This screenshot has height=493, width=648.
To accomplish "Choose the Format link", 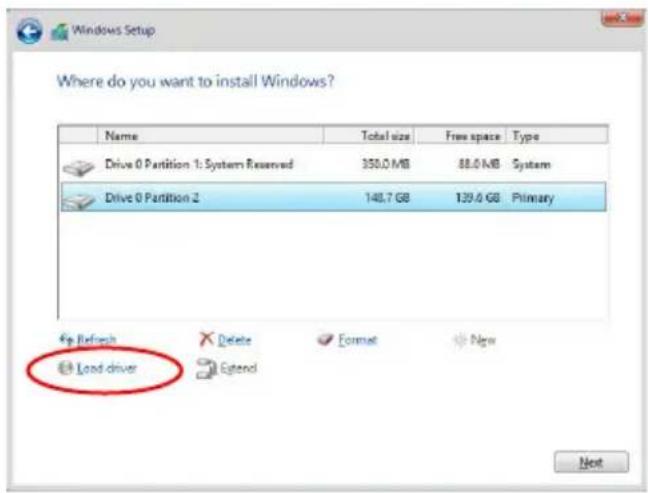I will pos(357,340).
